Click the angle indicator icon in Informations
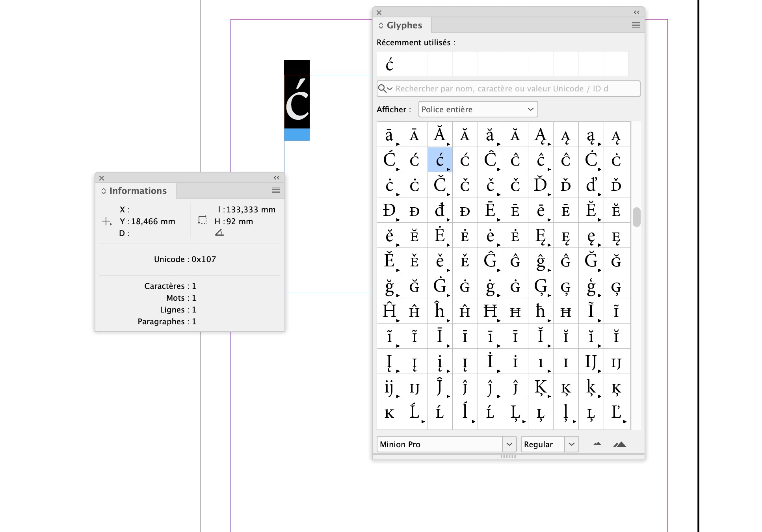The image size is (762, 532). [x=219, y=233]
